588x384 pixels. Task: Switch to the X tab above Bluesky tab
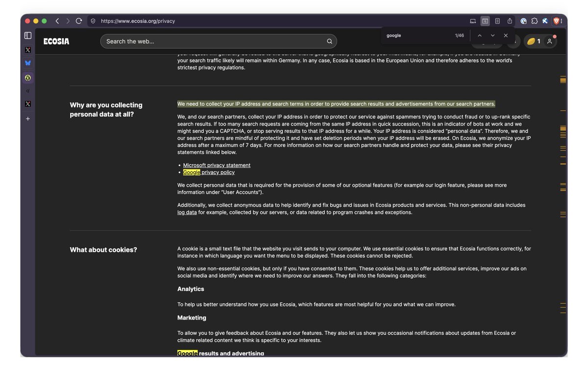pos(28,50)
